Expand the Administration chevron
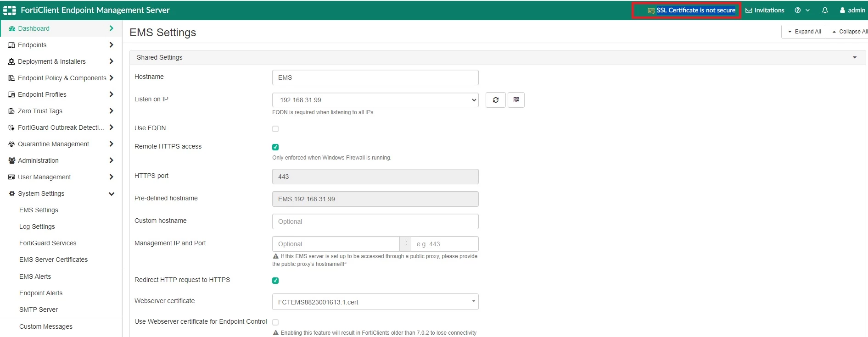 tap(111, 160)
